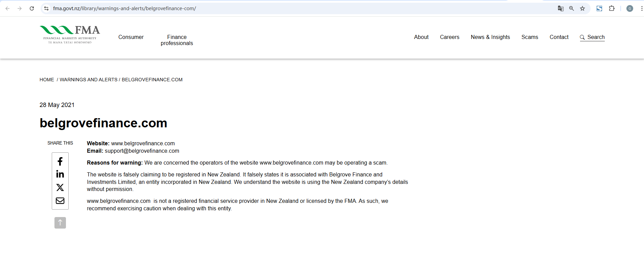Open the Careers link

point(450,37)
